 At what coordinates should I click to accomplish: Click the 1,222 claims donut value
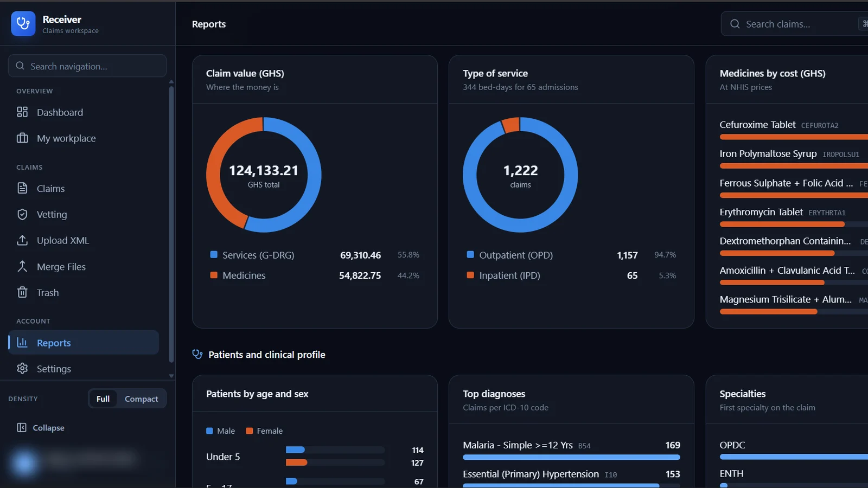[520, 170]
